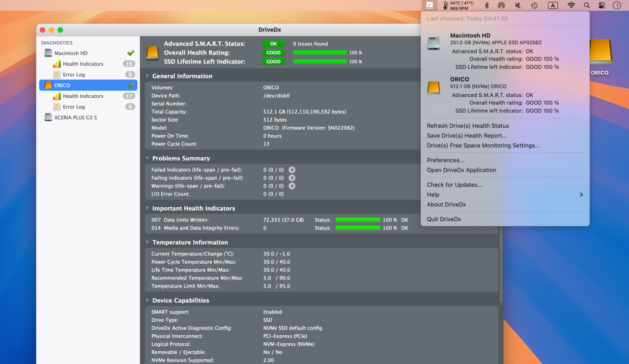Click the input source 'A' menu bar icon

(x=553, y=5)
